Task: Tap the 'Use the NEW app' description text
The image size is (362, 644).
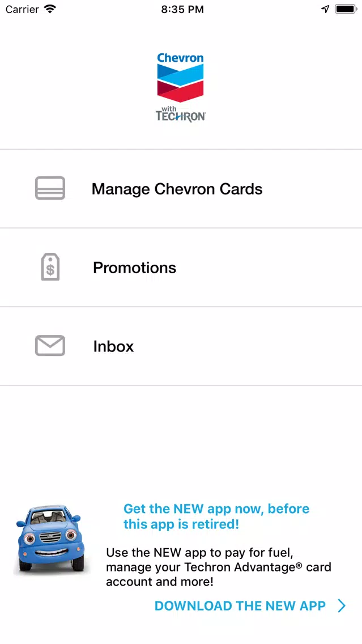Action: pyautogui.click(x=218, y=567)
